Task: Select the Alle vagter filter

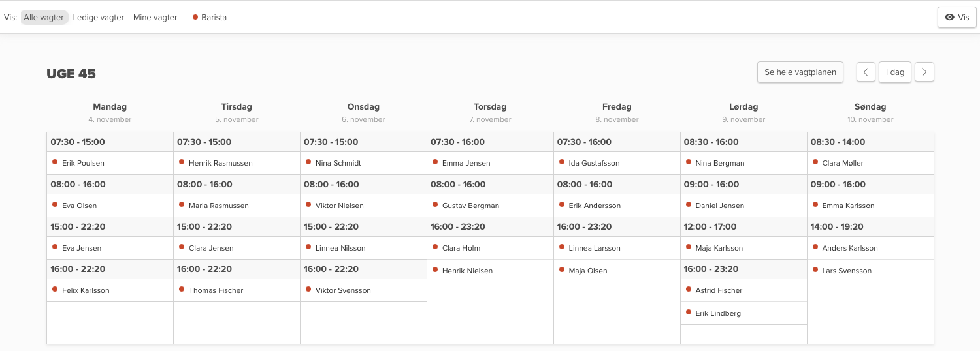Action: pyautogui.click(x=44, y=18)
